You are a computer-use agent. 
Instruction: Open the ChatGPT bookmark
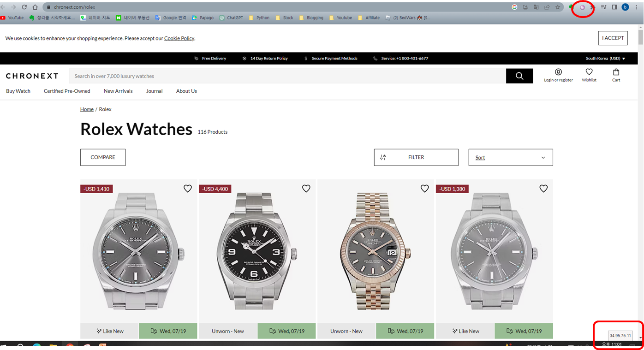pyautogui.click(x=231, y=18)
